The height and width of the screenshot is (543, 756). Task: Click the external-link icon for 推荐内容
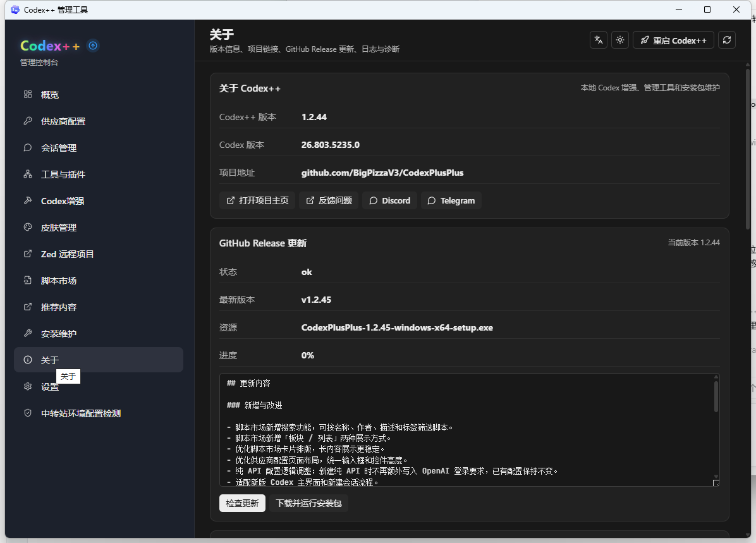(x=28, y=306)
